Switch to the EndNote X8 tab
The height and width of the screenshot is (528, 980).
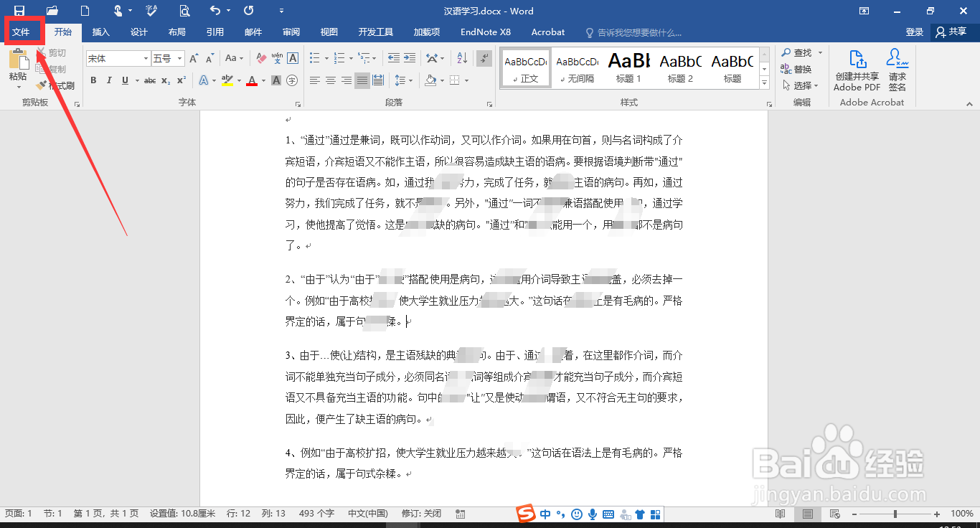pyautogui.click(x=486, y=32)
